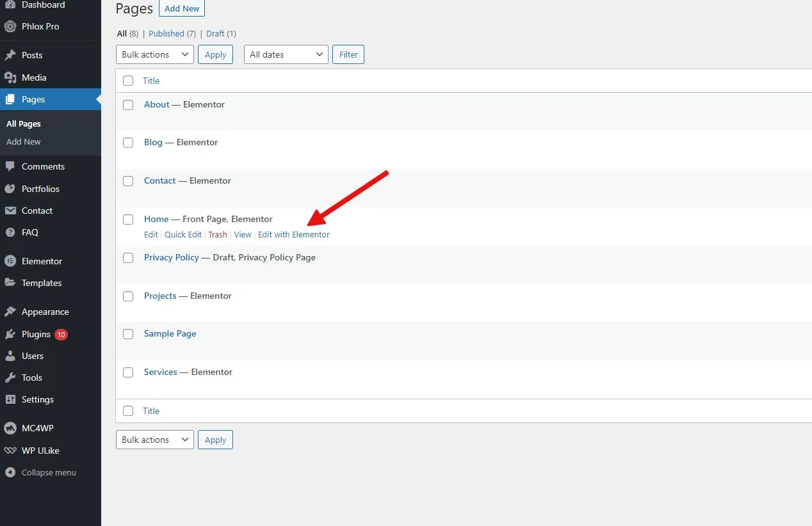Check the Home page checkbox

click(x=128, y=219)
